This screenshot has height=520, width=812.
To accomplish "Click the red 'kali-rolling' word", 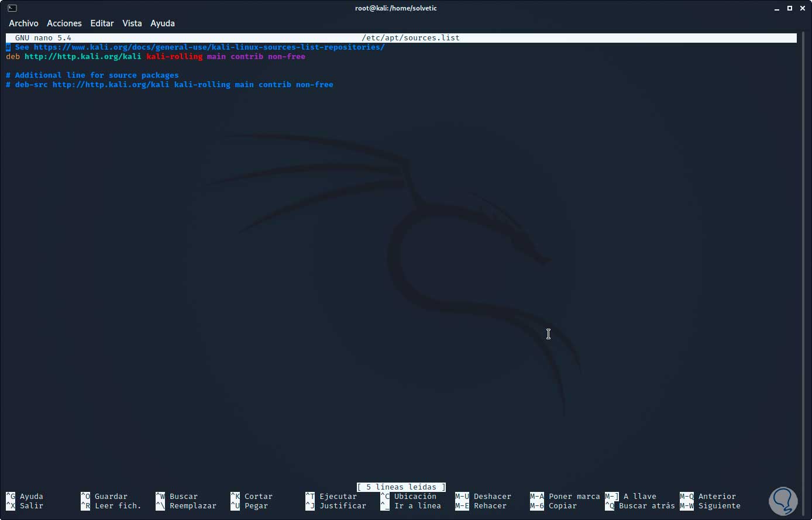I will (174, 57).
